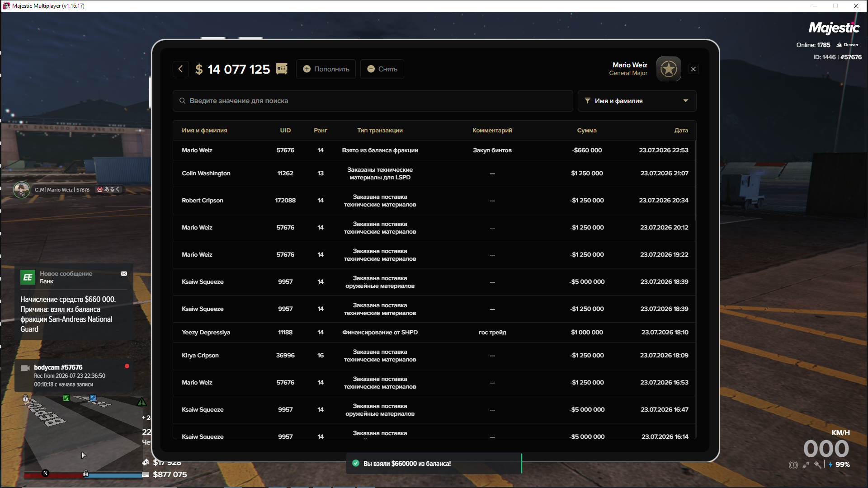Minimize the Majestic Multiplayer window
868x488 pixels.
815,6
